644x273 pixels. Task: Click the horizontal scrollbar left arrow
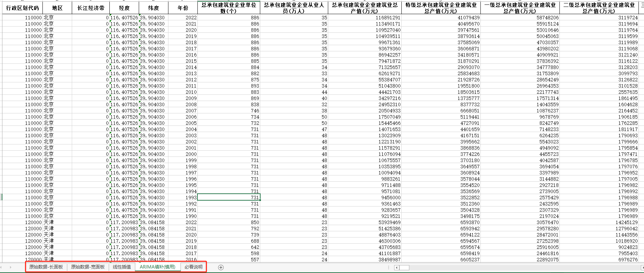point(397,267)
